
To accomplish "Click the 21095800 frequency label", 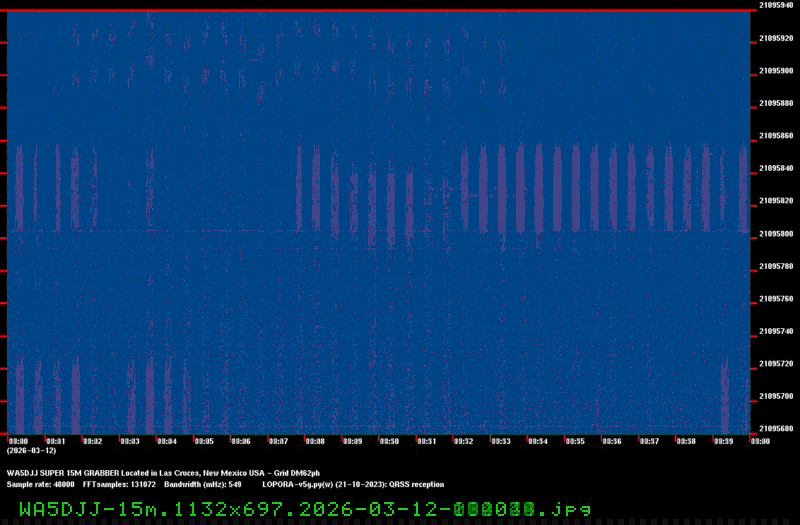I will [776, 233].
